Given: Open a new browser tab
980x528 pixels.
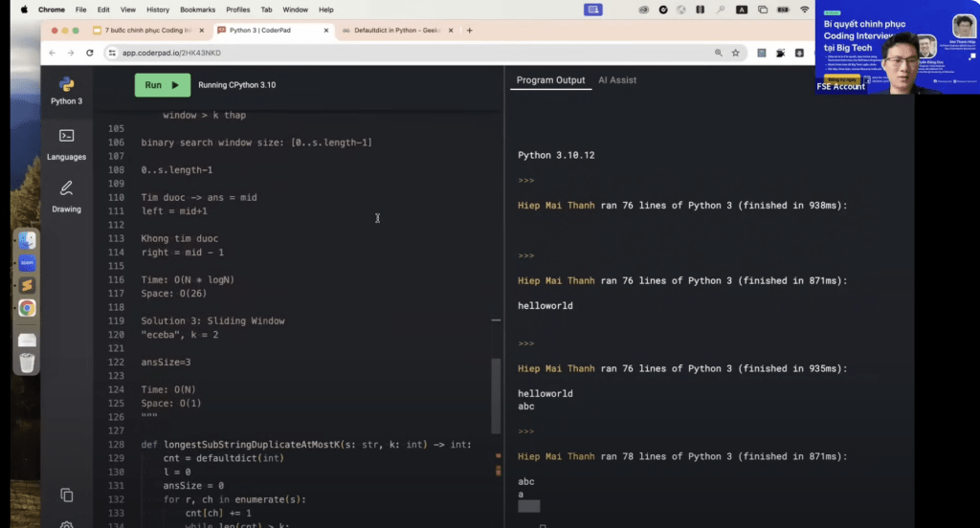Looking at the screenshot, I should pyautogui.click(x=469, y=30).
